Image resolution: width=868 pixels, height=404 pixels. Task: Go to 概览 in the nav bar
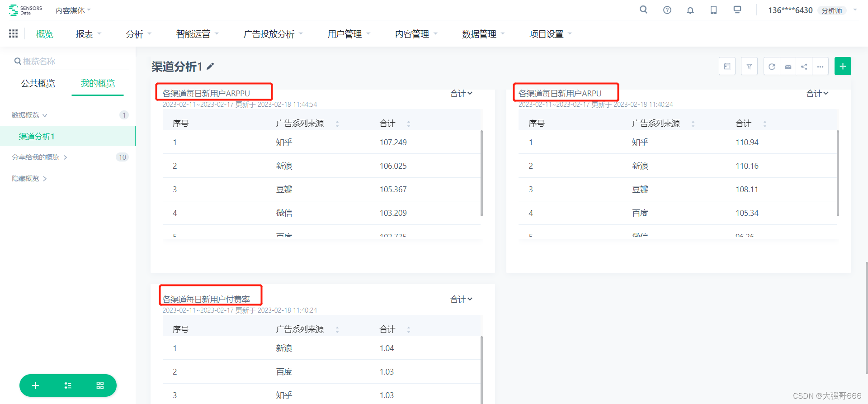45,34
